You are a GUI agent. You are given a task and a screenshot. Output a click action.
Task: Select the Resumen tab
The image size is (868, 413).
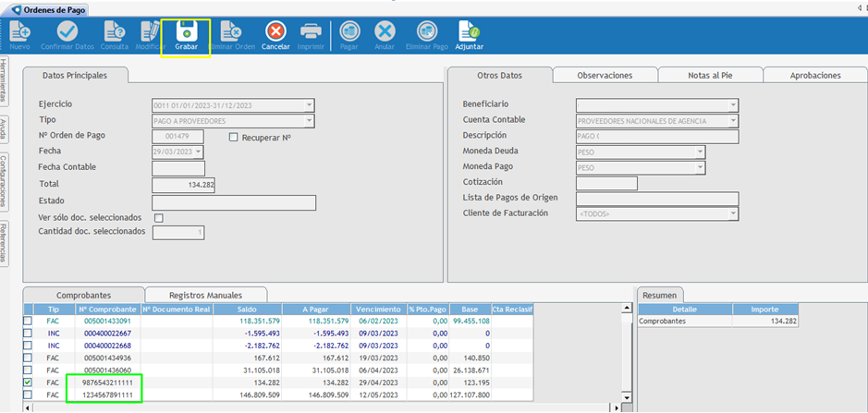[660, 295]
